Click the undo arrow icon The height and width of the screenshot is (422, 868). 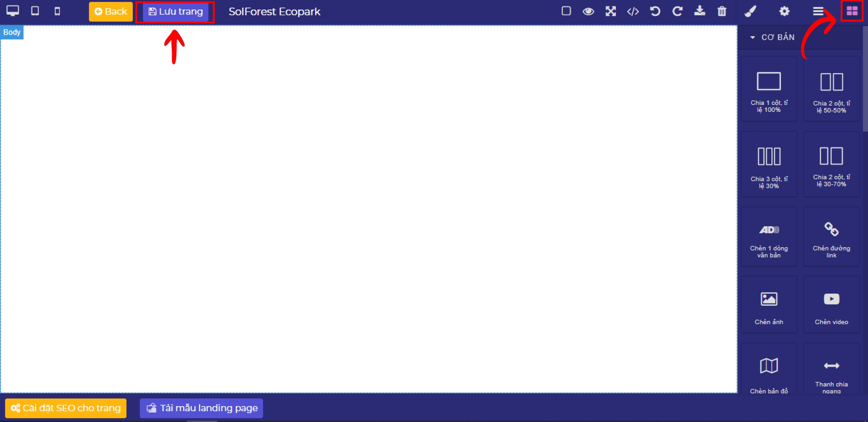tap(655, 11)
